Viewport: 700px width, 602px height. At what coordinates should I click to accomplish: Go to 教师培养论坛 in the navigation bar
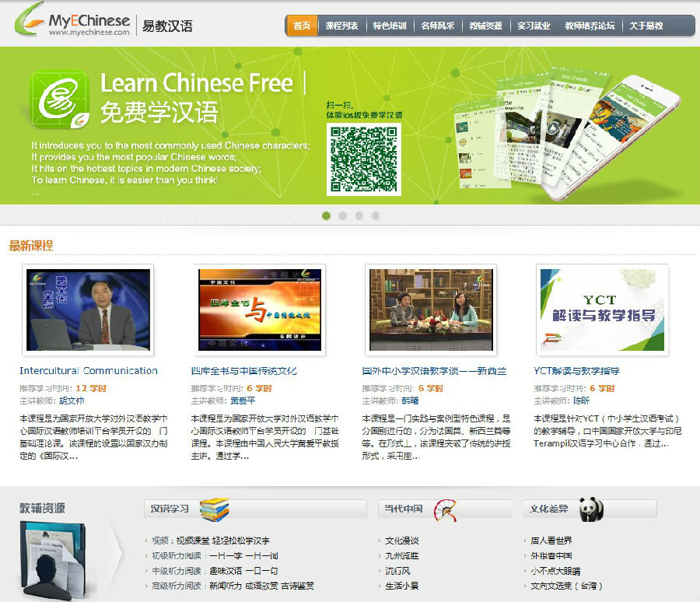[x=590, y=26]
